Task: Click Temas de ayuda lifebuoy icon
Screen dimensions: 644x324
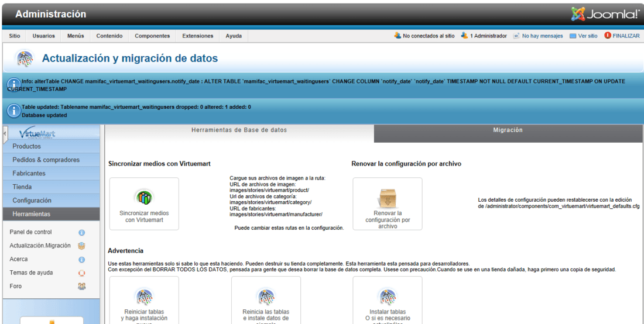Action: click(x=82, y=273)
